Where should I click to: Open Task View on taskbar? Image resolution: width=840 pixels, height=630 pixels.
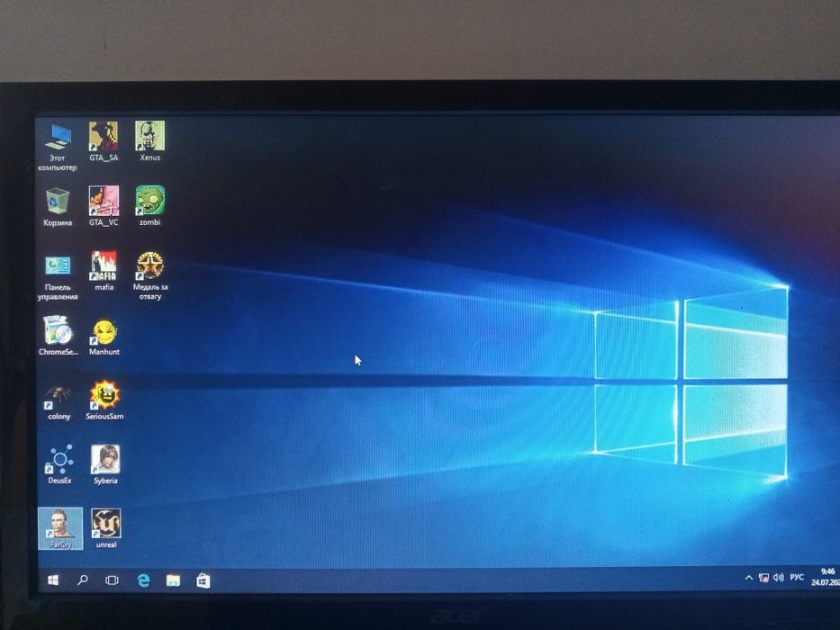112,580
